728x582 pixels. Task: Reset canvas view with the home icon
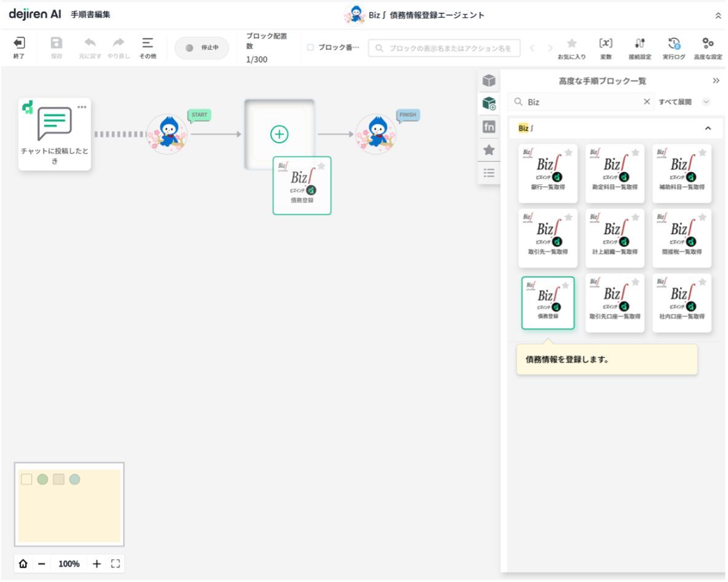point(23,564)
